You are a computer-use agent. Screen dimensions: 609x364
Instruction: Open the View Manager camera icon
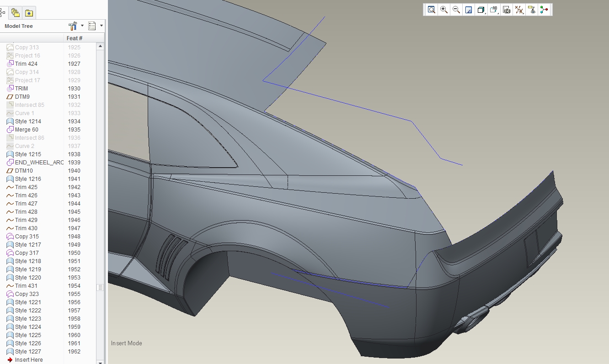coord(506,10)
